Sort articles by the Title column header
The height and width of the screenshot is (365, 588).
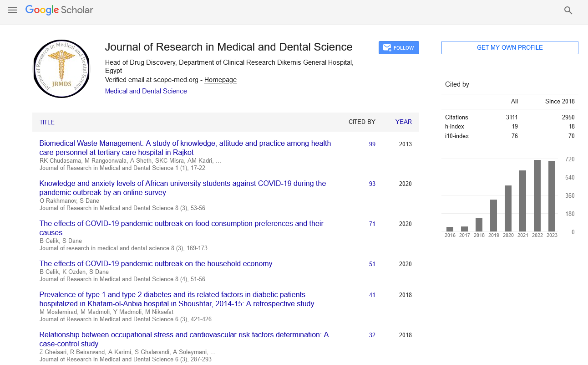click(47, 122)
